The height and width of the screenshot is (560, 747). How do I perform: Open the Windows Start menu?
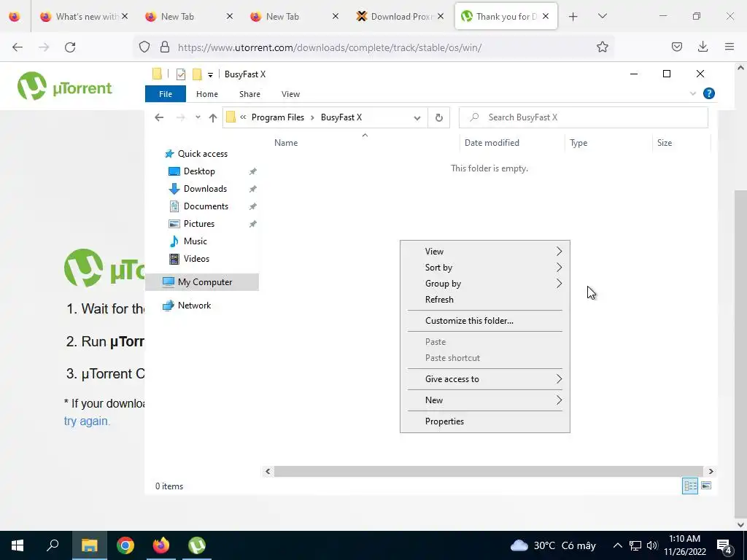tap(18, 545)
